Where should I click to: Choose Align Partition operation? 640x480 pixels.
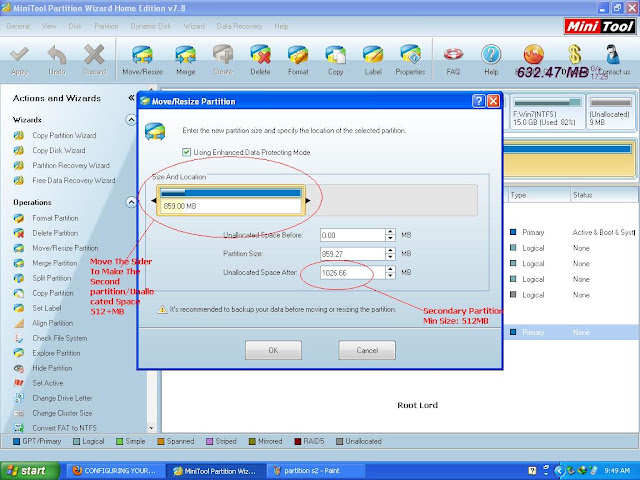tap(53, 323)
